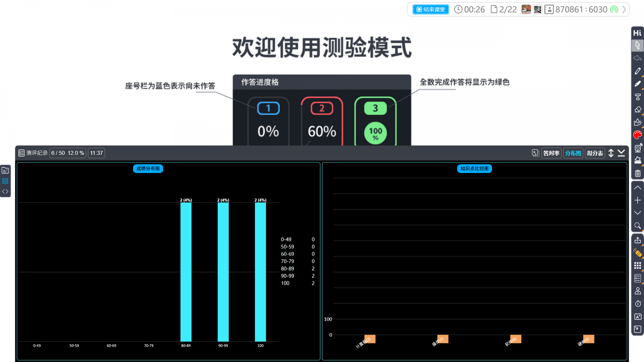Open the timer stopwatch tool
The height and width of the screenshot is (362, 644).
[x=638, y=304]
